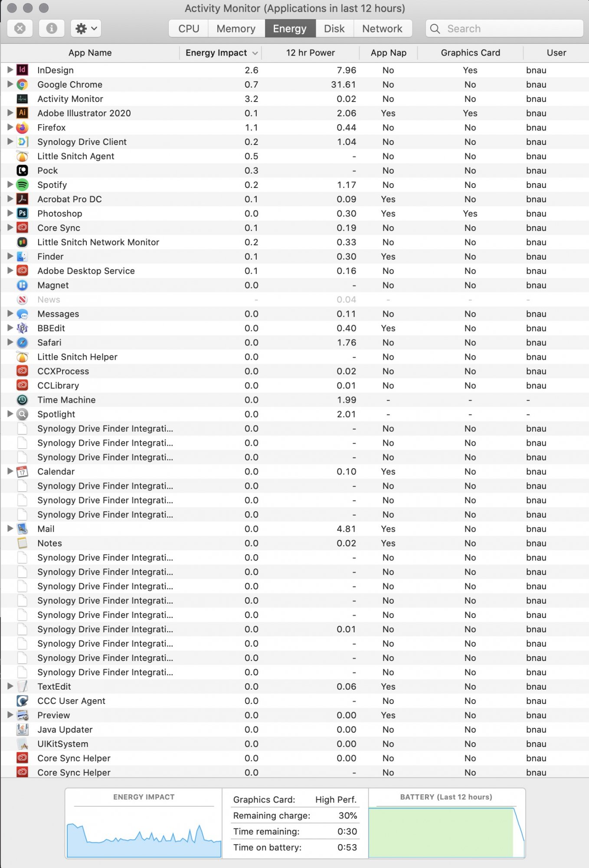589x868 pixels.
Task: Click Google Chrome's 31.61 power value
Action: click(344, 84)
